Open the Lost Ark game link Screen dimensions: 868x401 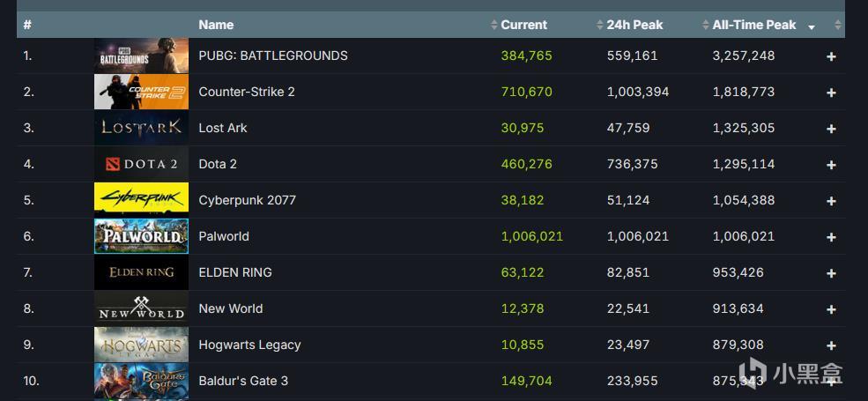tap(223, 128)
